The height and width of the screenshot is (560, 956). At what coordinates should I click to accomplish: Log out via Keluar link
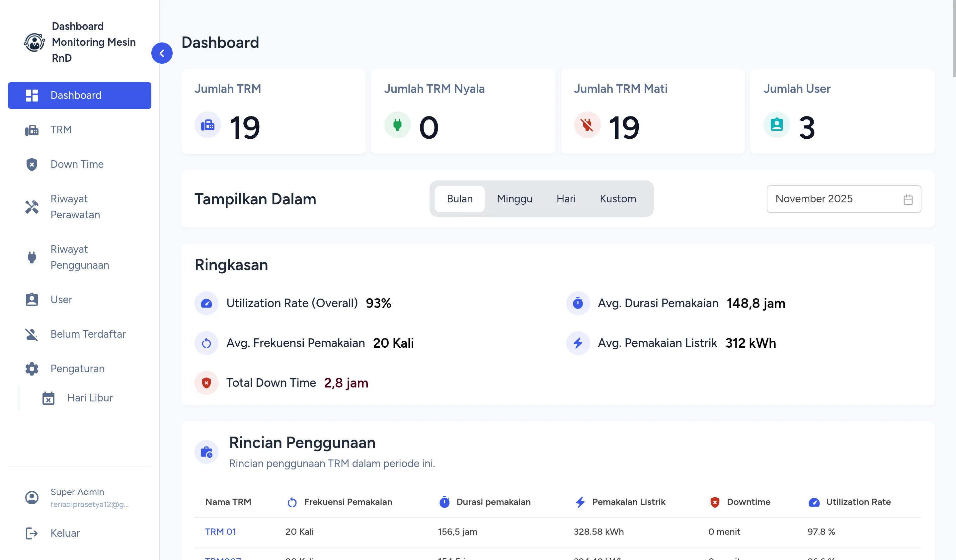coord(79,533)
